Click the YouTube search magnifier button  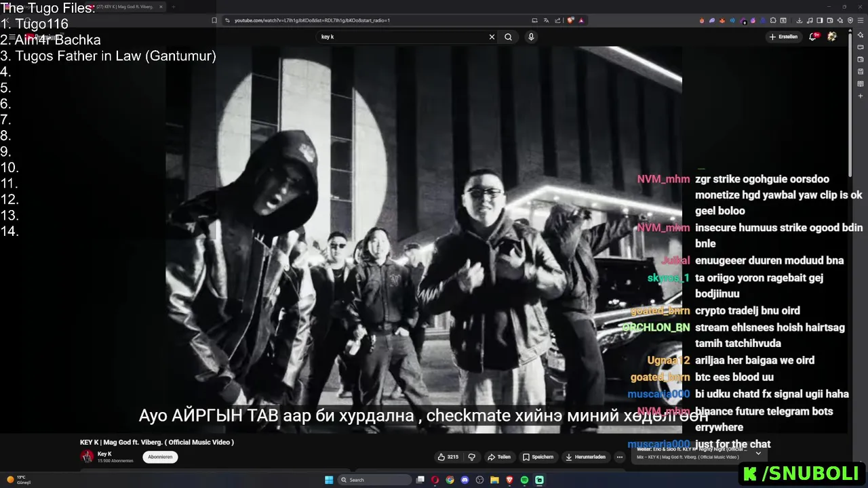508,37
